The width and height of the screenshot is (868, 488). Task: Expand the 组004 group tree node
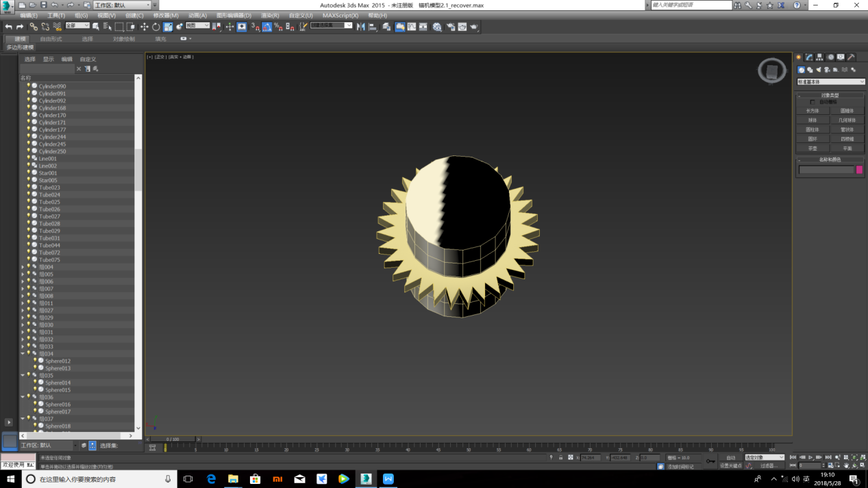click(x=23, y=268)
